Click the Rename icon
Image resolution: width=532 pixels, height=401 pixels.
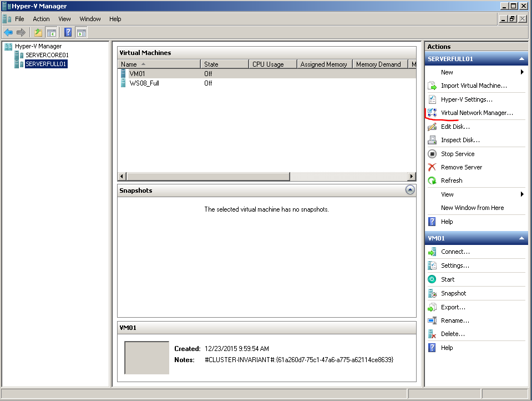tap(432, 320)
